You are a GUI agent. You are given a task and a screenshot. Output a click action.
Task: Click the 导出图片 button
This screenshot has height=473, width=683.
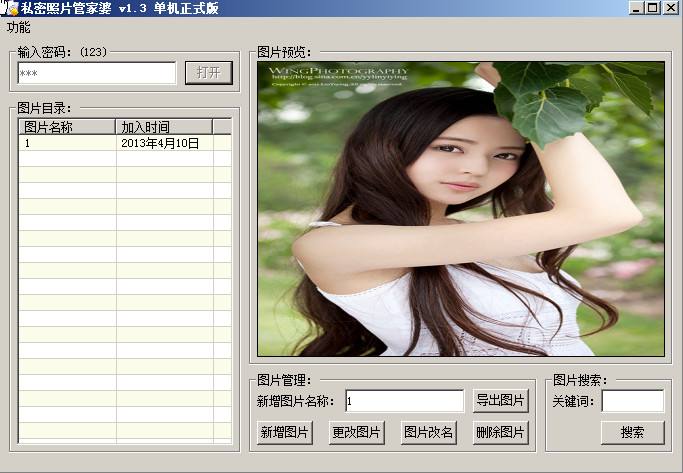point(500,400)
